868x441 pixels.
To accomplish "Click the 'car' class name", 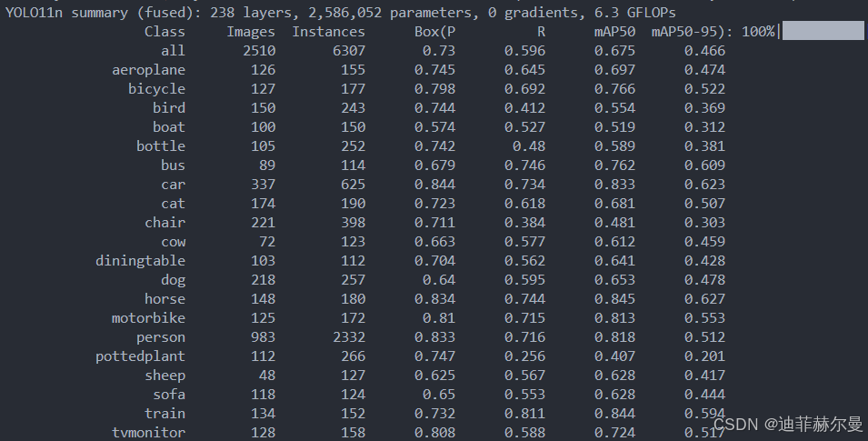I will (x=174, y=185).
